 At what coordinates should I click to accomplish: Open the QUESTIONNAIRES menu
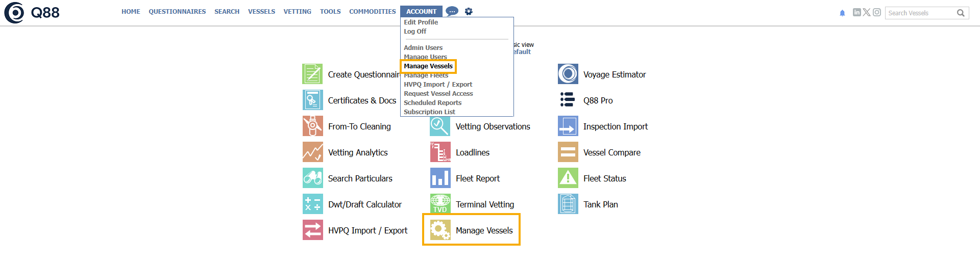coord(177,11)
